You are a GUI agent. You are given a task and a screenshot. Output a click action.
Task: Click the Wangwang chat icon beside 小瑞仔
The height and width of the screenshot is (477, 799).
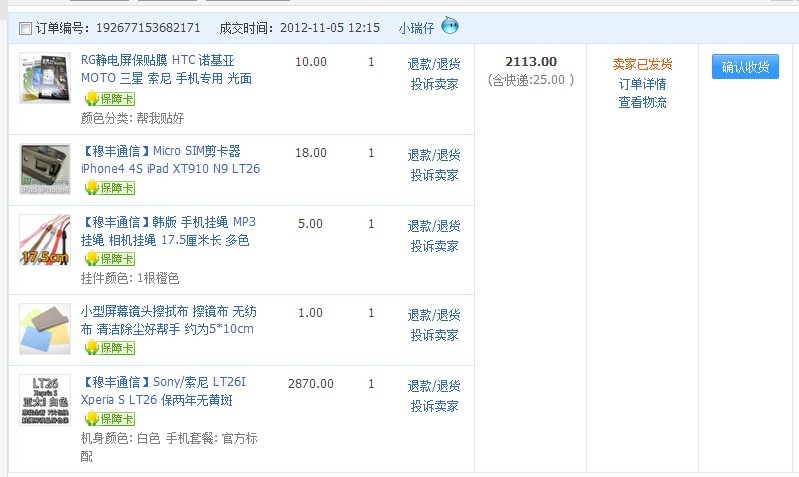click(x=450, y=26)
